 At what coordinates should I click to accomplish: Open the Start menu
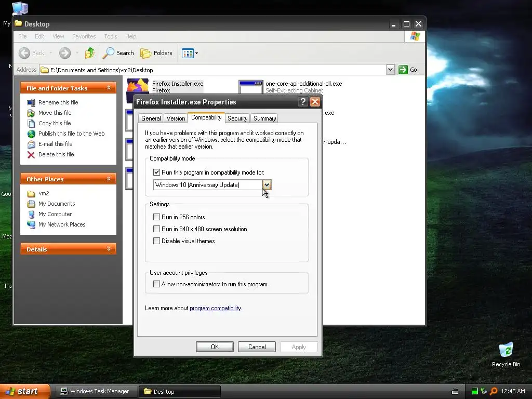[x=24, y=391]
